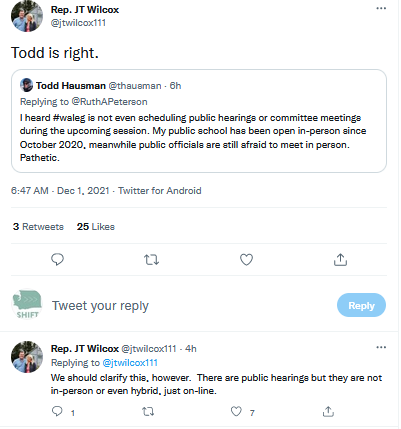Click the reply icon on main tweet
This screenshot has height=429, width=401.
pos(57,259)
